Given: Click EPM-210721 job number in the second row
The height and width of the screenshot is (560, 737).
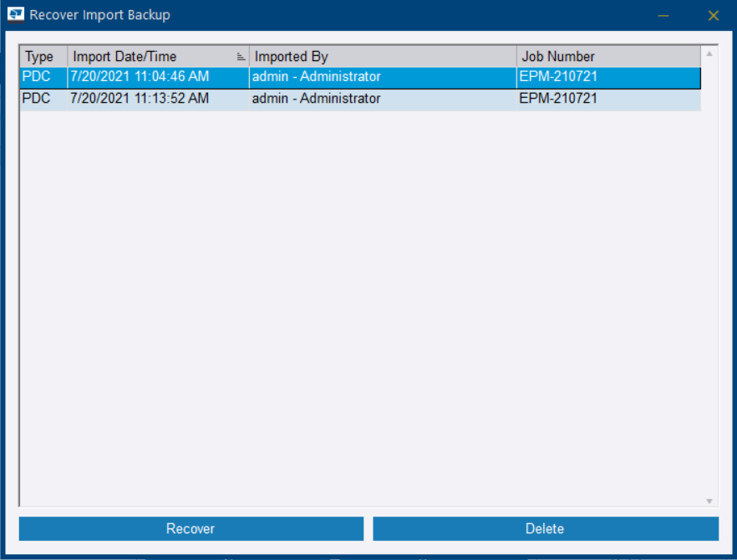Looking at the screenshot, I should tap(608, 99).
